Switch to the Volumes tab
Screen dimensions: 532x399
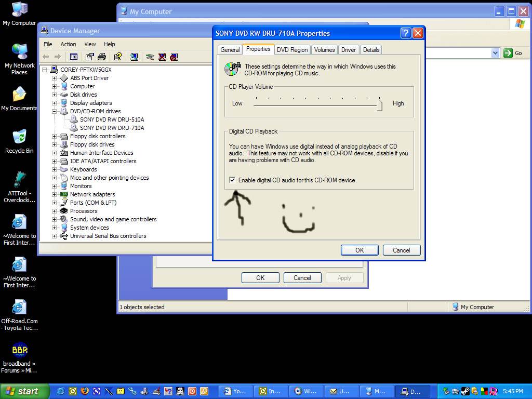tap(324, 50)
